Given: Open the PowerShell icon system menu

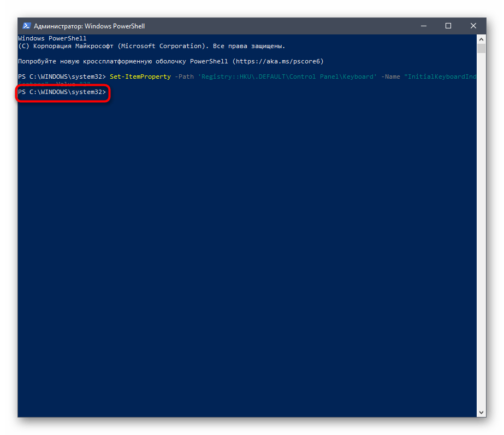Looking at the screenshot, I should [26, 26].
